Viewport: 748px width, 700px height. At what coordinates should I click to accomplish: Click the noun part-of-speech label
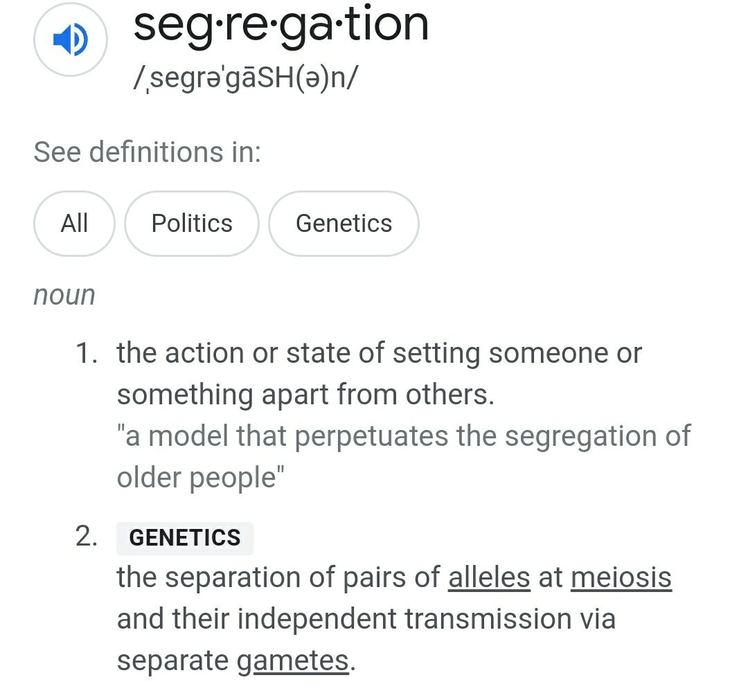pyautogui.click(x=64, y=295)
